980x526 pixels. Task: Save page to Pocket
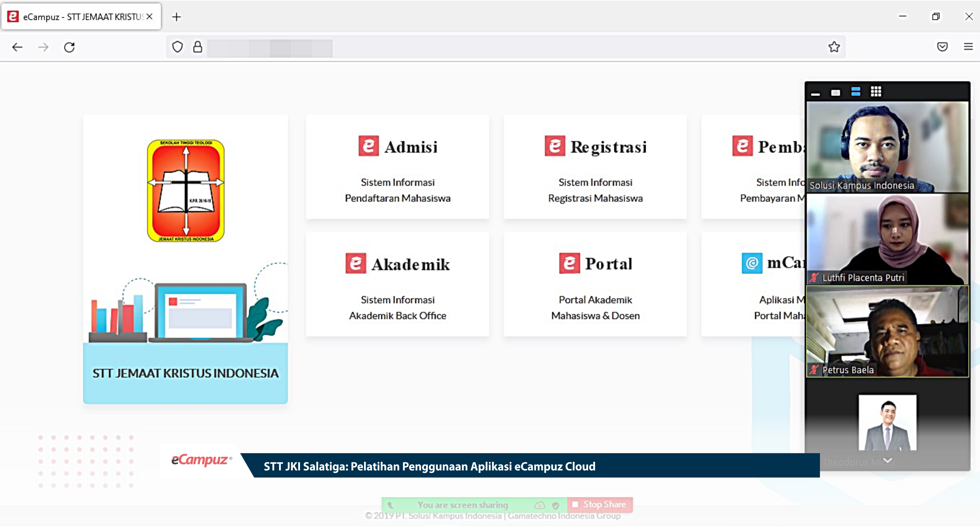(x=942, y=47)
